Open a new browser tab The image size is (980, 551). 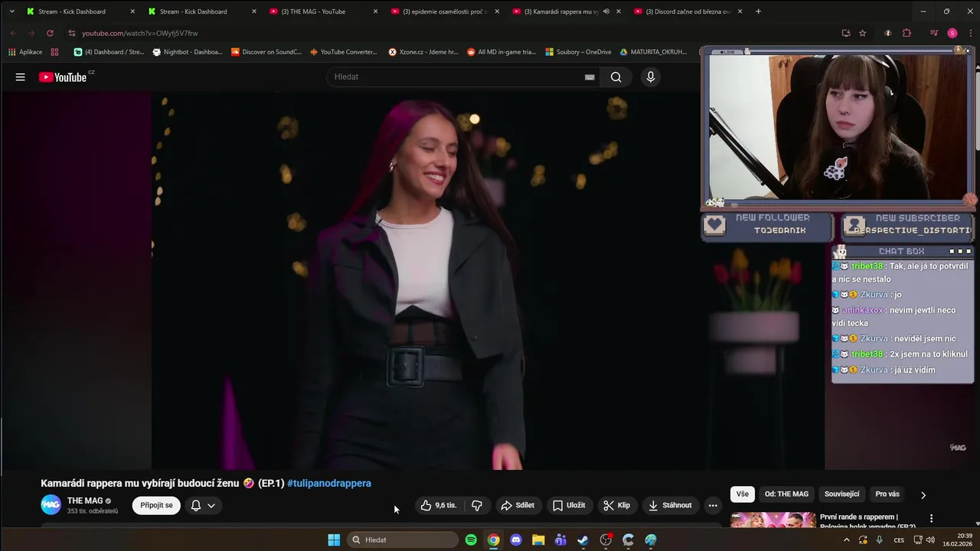point(758,11)
